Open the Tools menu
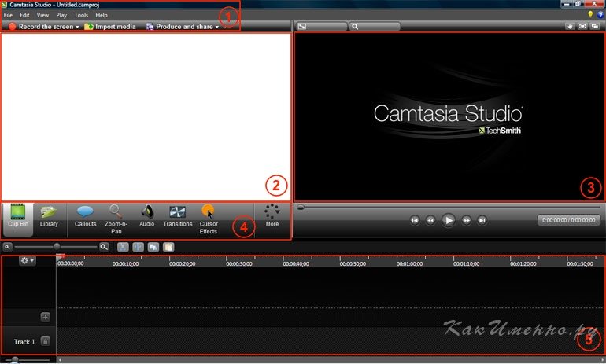The width and height of the screenshot is (606, 364). click(x=81, y=15)
